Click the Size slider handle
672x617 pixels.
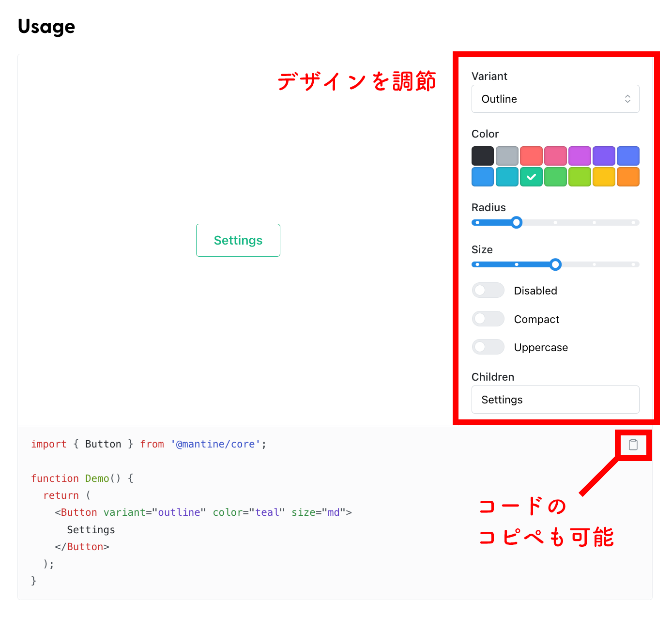pyautogui.click(x=555, y=264)
